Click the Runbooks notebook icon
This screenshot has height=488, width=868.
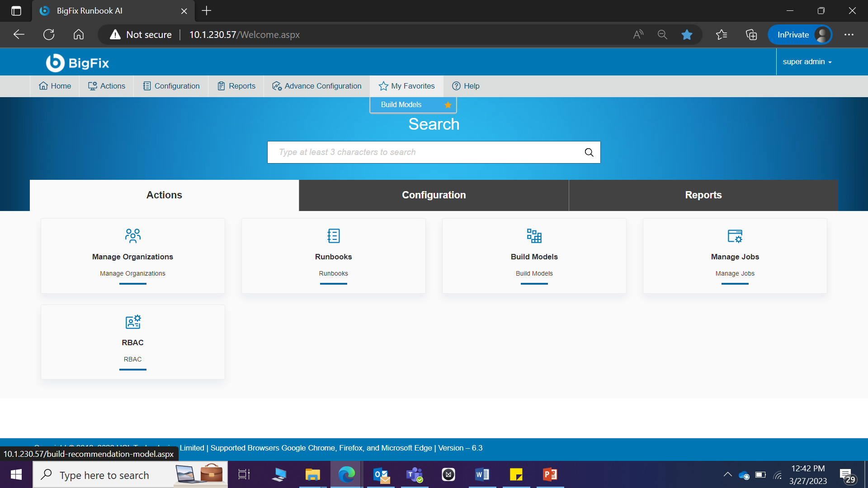(x=333, y=235)
